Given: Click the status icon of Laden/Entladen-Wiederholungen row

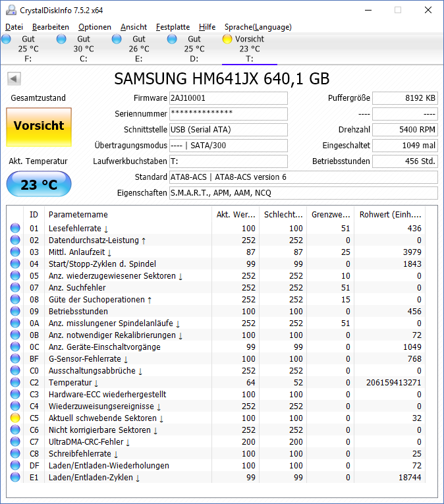Looking at the screenshot, I should [x=15, y=465].
